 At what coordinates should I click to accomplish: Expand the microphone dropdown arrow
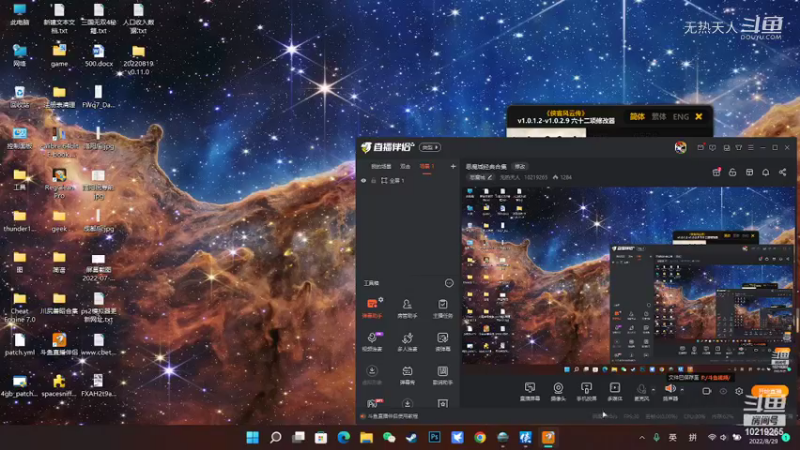[x=654, y=390]
